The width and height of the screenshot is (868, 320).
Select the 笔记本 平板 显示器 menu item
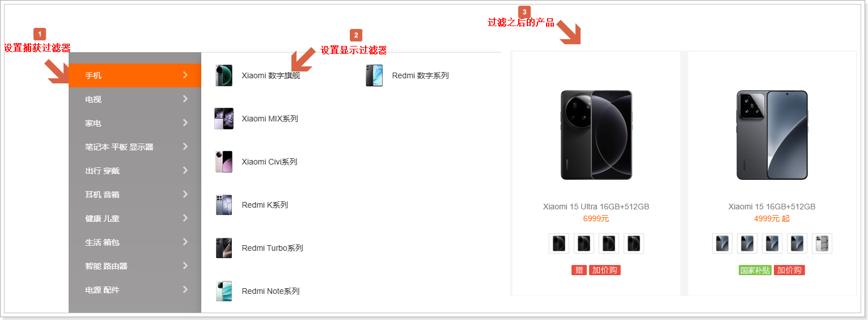pos(135,146)
